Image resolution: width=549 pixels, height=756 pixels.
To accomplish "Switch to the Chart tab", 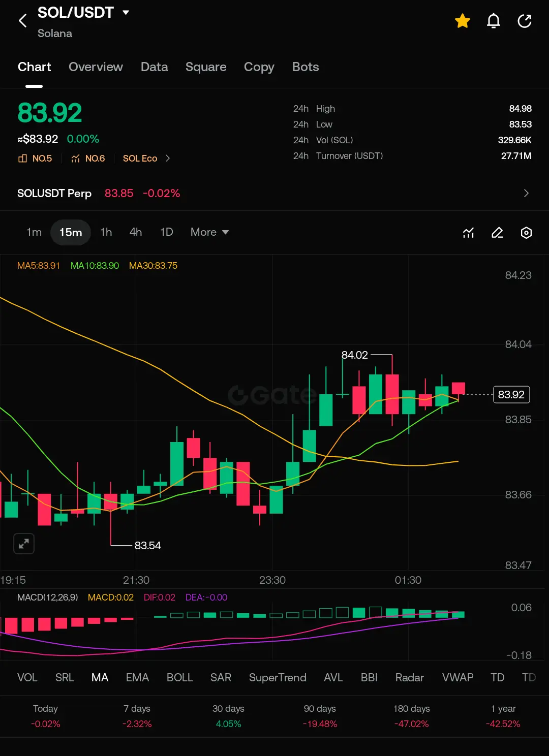I will click(x=34, y=67).
